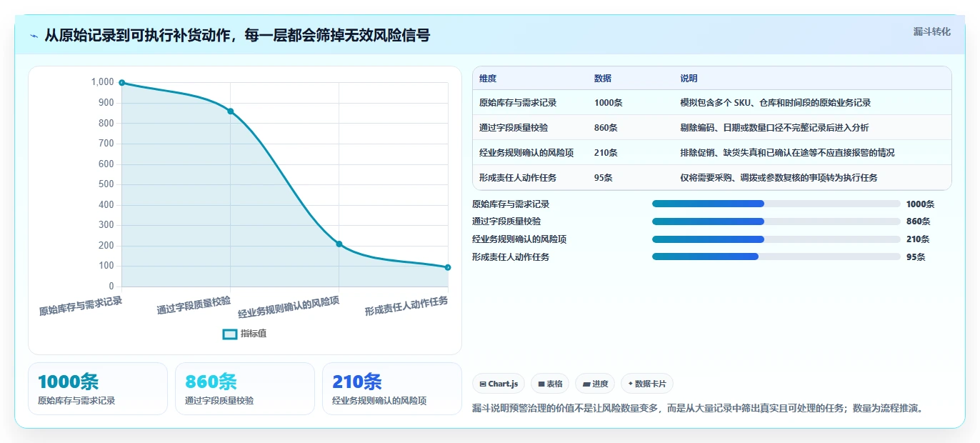The height and width of the screenshot is (443, 980).
Task: Click the chart point for 通过字段质量校验
Action: 230,111
